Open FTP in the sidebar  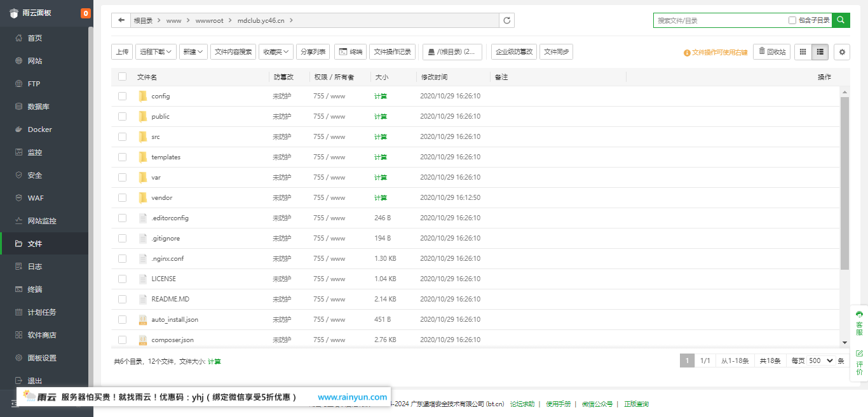coord(44,84)
